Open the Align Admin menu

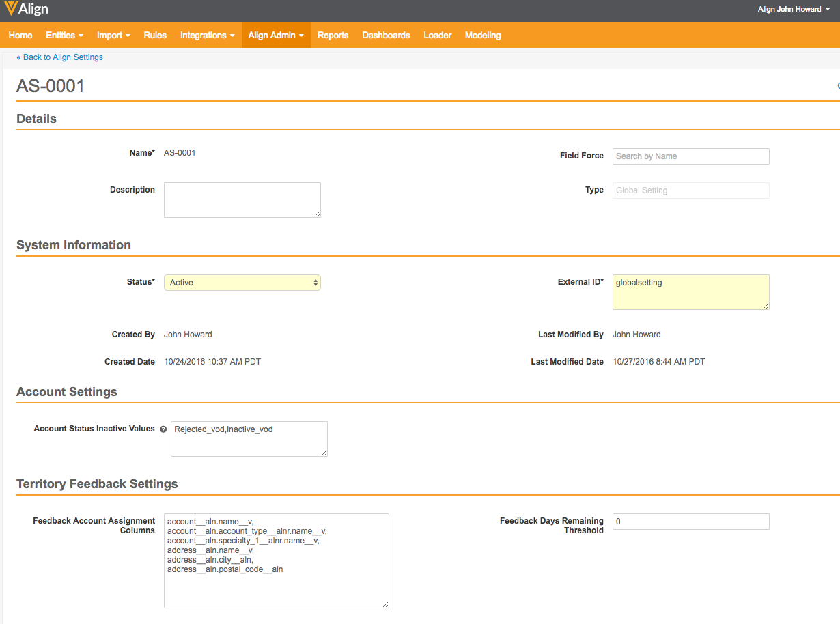[276, 36]
